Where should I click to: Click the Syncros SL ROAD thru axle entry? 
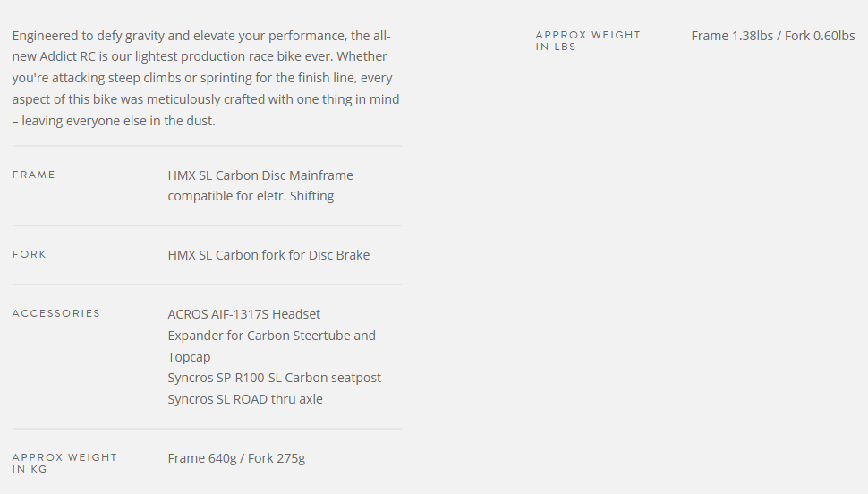pos(245,399)
